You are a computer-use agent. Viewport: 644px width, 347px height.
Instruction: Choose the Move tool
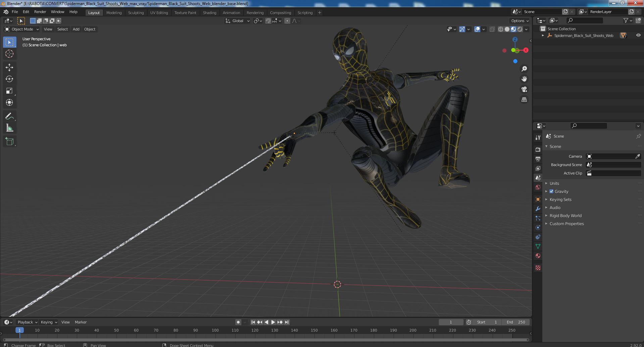tap(9, 67)
